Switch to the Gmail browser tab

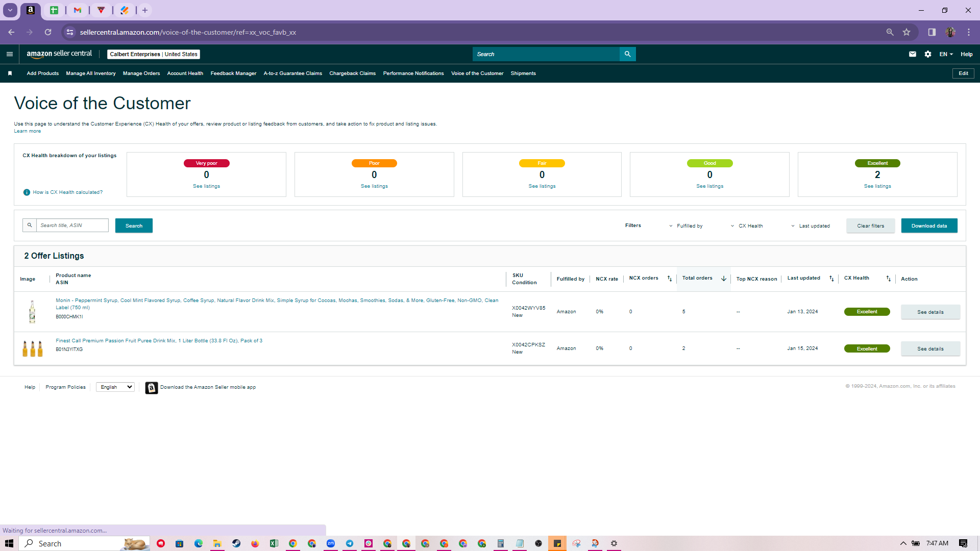[x=78, y=10]
